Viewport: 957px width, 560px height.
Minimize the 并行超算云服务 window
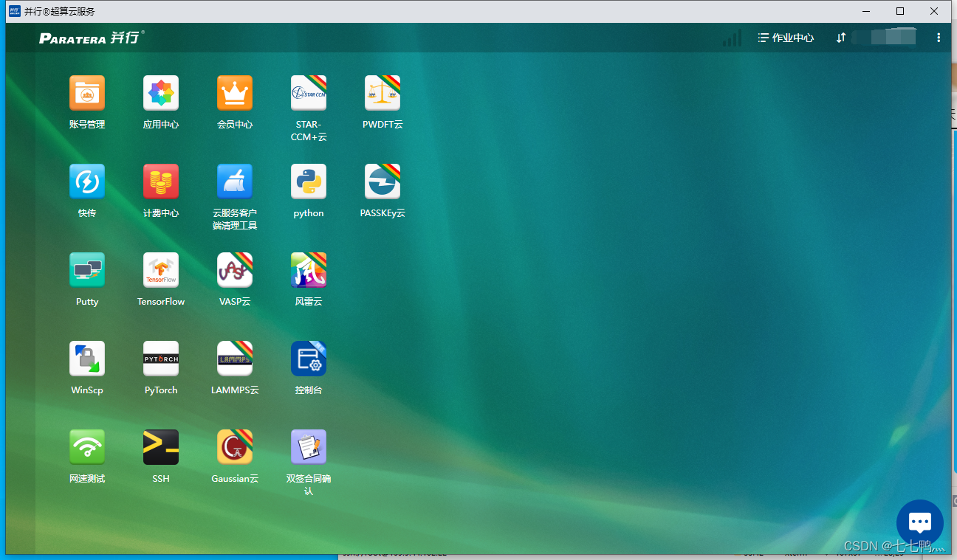pyautogui.click(x=866, y=11)
